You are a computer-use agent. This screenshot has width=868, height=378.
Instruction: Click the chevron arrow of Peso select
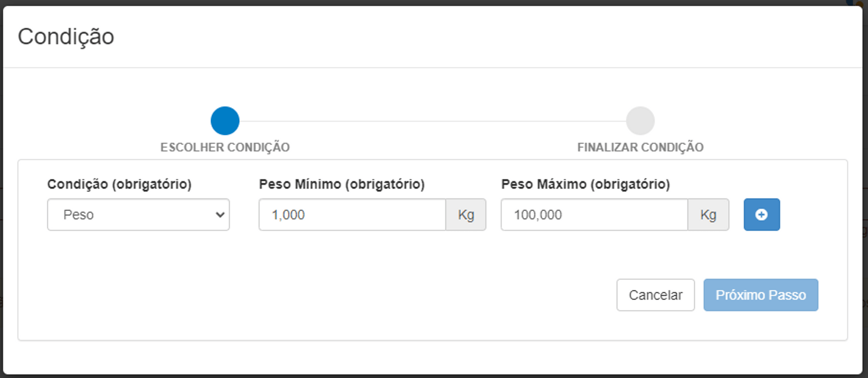(x=220, y=215)
